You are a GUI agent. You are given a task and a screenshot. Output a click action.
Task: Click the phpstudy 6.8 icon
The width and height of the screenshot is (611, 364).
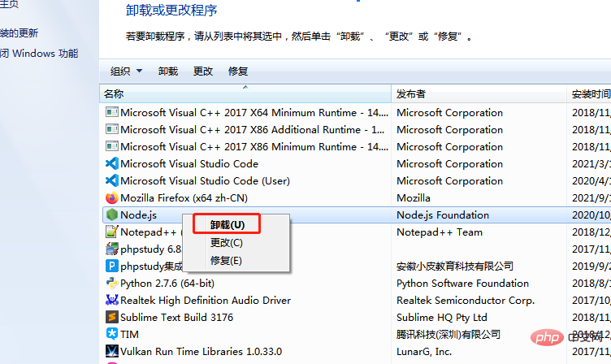[x=112, y=249]
